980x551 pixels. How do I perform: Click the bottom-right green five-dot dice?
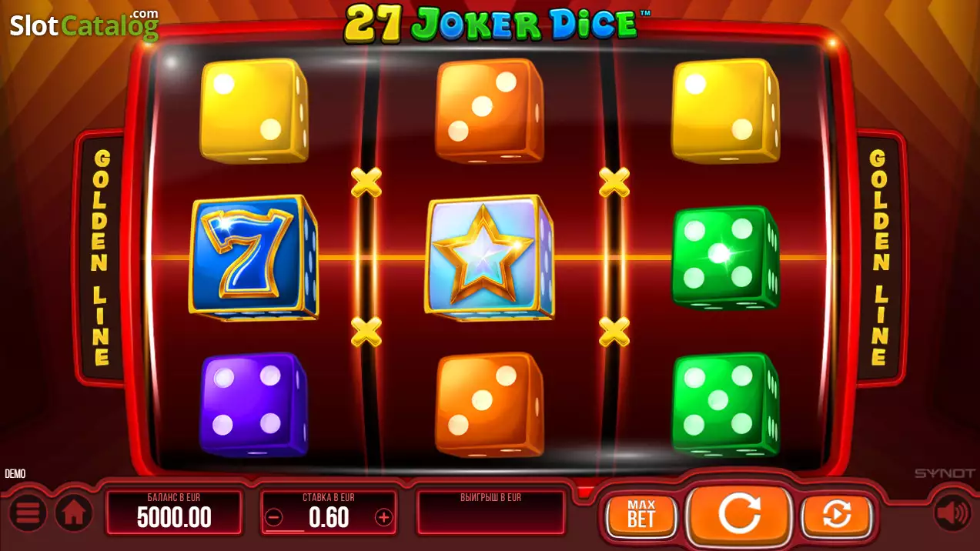point(725,404)
